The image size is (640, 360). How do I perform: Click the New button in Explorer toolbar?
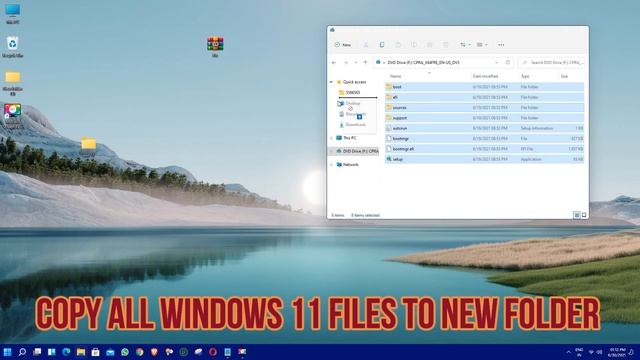pyautogui.click(x=343, y=44)
